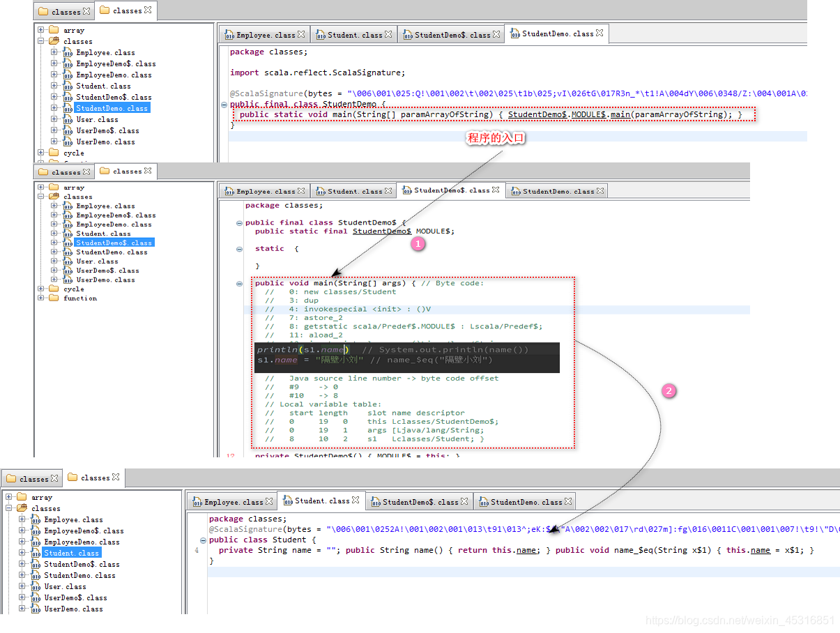Switch to StudentDemo$.class tab in top window

point(452,35)
